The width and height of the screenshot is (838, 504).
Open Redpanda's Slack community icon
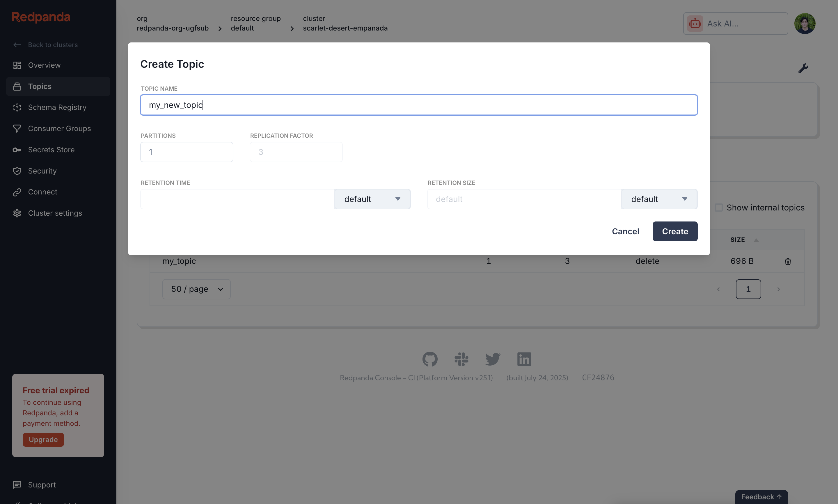pyautogui.click(x=461, y=359)
